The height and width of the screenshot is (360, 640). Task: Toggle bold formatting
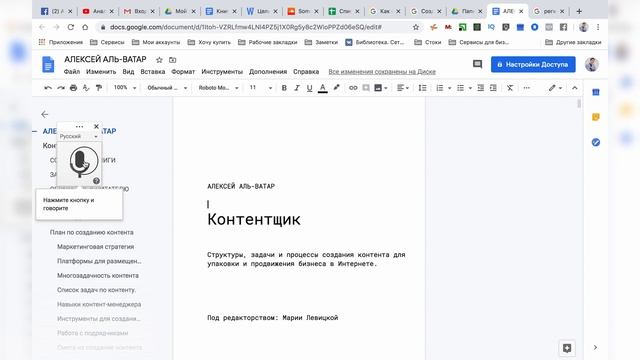pyautogui.click(x=284, y=88)
